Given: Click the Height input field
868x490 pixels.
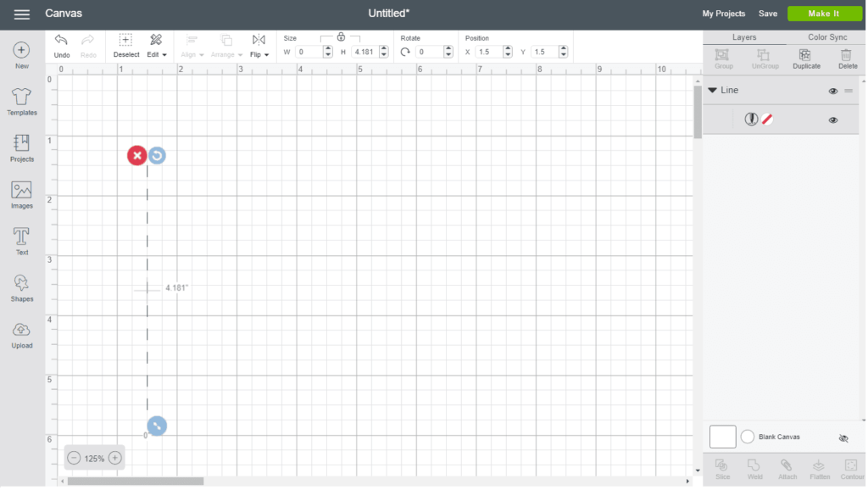Looking at the screenshot, I should [364, 52].
